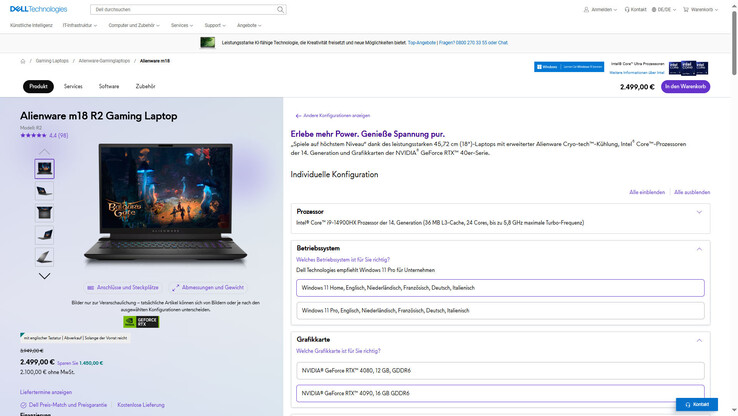Image resolution: width=738 pixels, height=416 pixels.
Task: Expand the Prozessor section chevron
Action: pyautogui.click(x=699, y=212)
